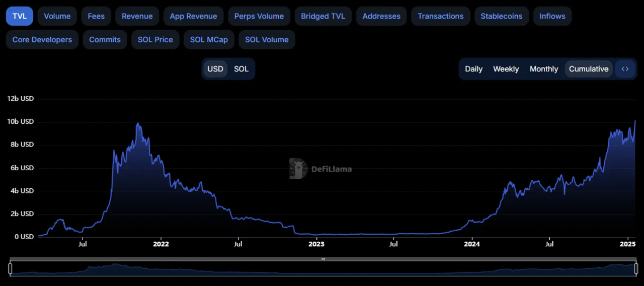644x286 pixels.
Task: Select USD denomination toggle
Action: pyautogui.click(x=215, y=69)
